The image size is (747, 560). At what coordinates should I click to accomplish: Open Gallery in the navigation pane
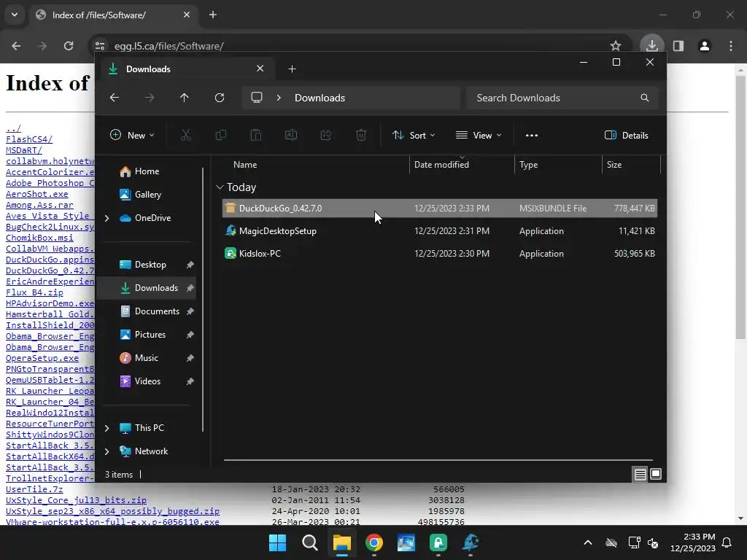(x=149, y=195)
